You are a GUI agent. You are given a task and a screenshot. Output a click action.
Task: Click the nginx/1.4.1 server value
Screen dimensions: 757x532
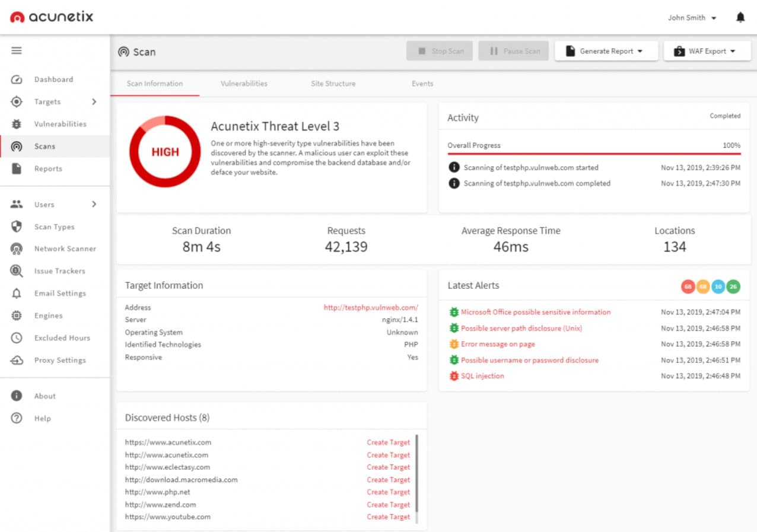[x=400, y=320]
